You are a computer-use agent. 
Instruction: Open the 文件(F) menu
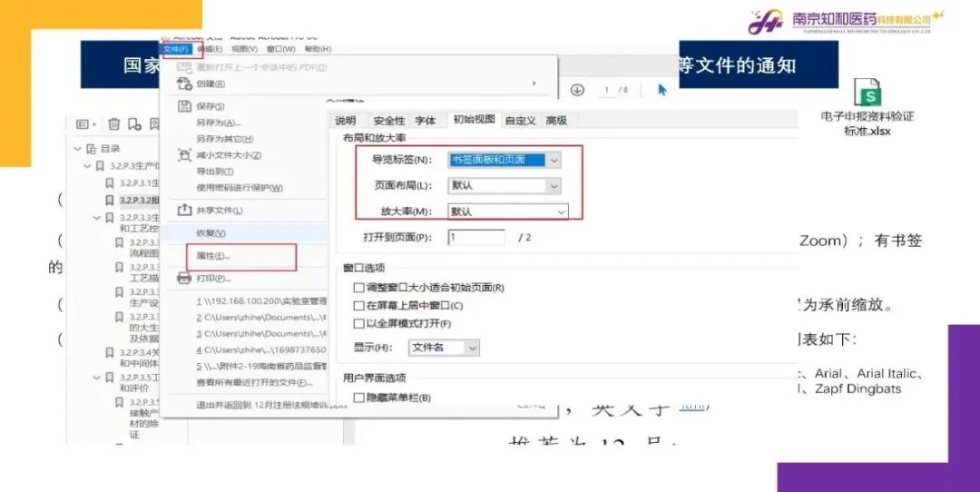(x=177, y=49)
